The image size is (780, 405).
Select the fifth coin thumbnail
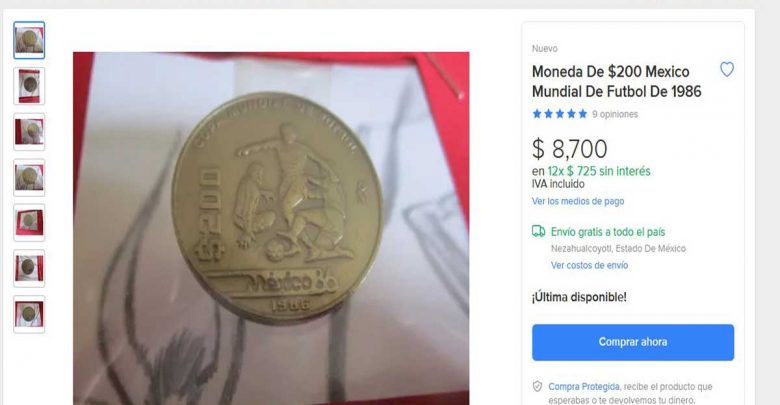29,223
